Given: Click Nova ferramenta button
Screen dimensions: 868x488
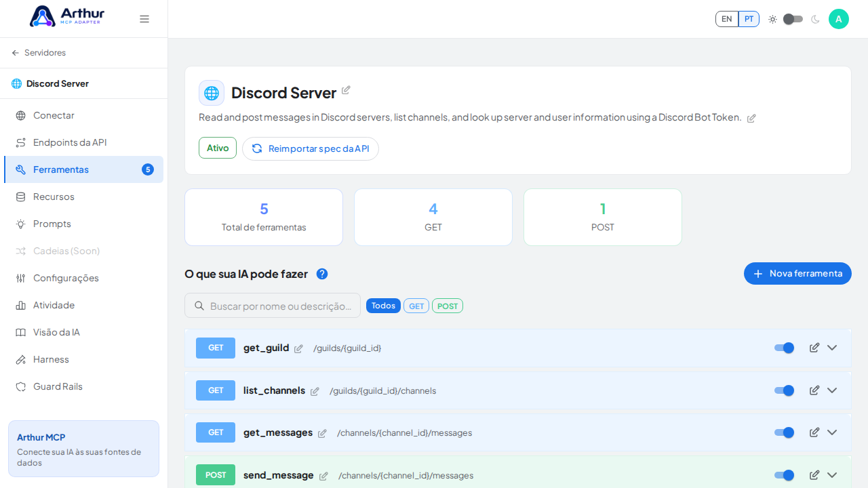Looking at the screenshot, I should pyautogui.click(x=797, y=273).
